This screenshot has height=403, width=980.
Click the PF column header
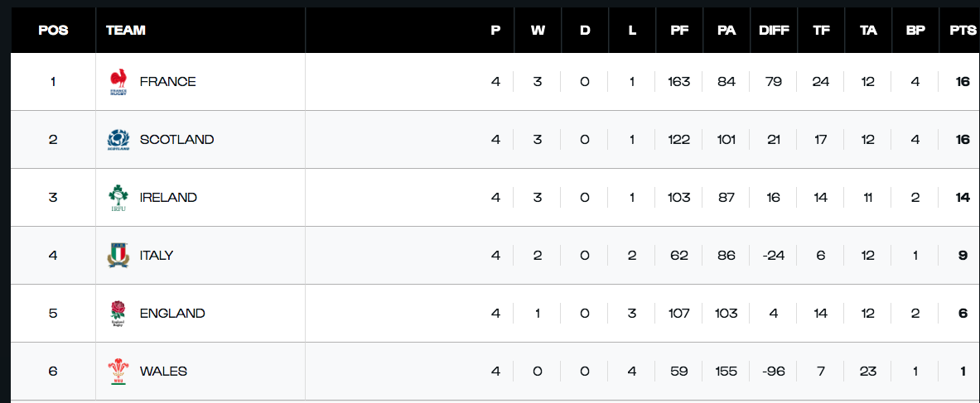(x=679, y=31)
